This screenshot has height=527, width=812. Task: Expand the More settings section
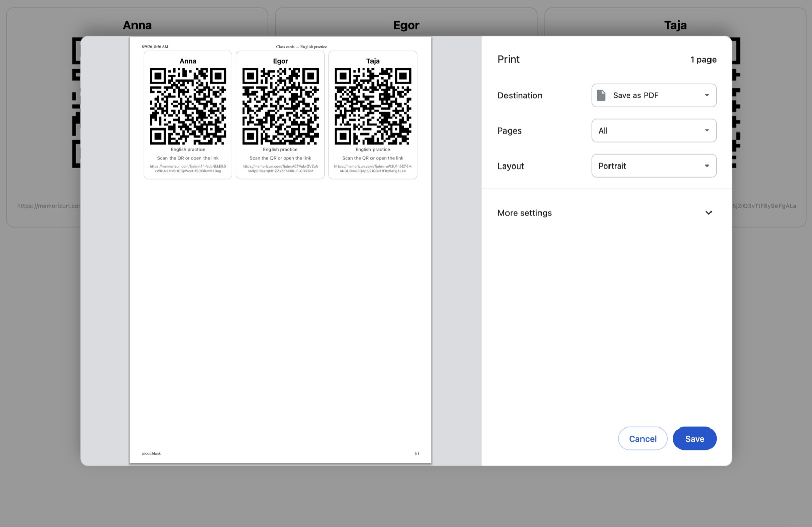click(x=606, y=213)
